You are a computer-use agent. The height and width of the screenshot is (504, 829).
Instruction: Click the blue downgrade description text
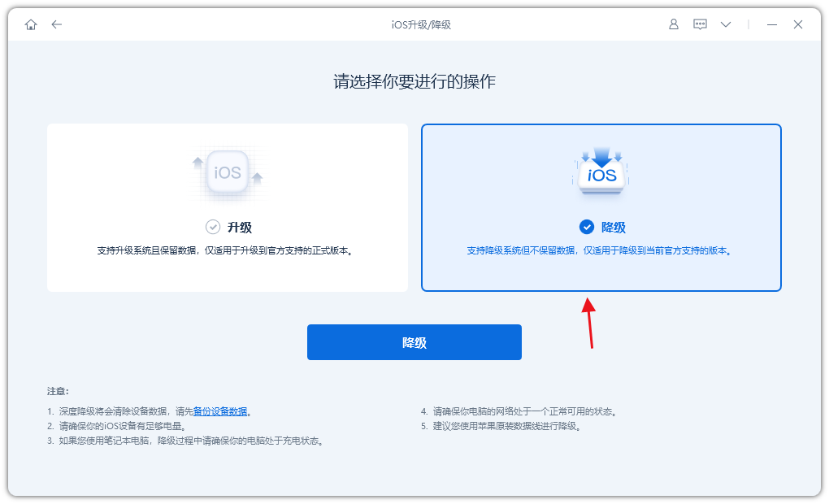pos(601,254)
